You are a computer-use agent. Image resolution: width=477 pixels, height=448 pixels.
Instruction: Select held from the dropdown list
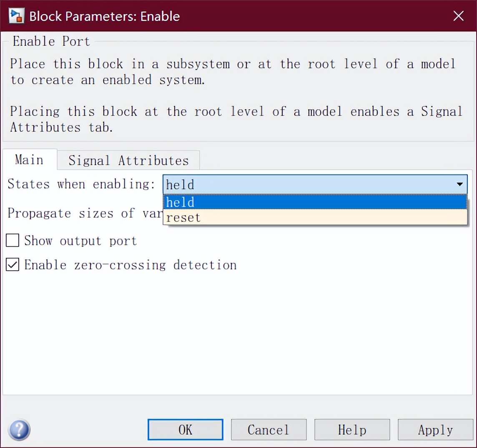coord(315,202)
